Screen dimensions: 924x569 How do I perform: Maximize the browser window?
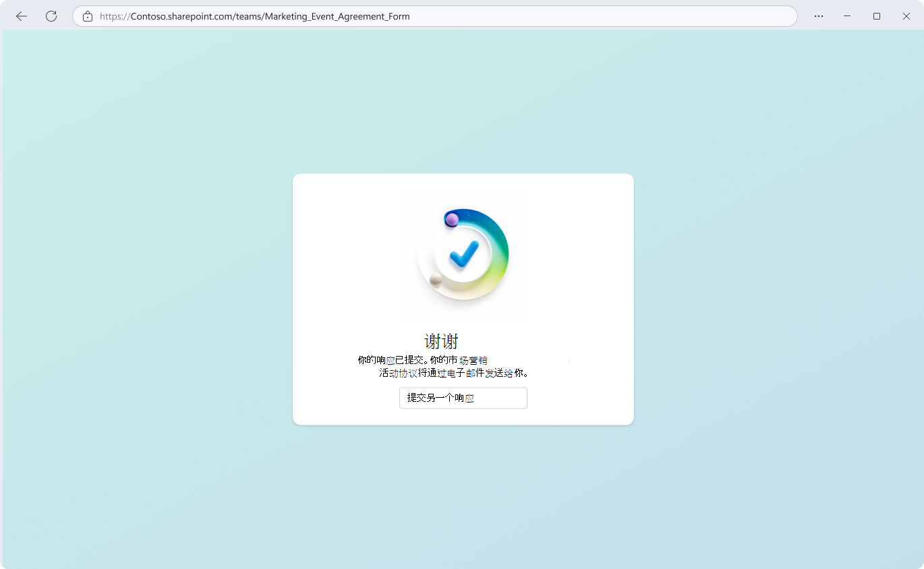click(x=877, y=16)
